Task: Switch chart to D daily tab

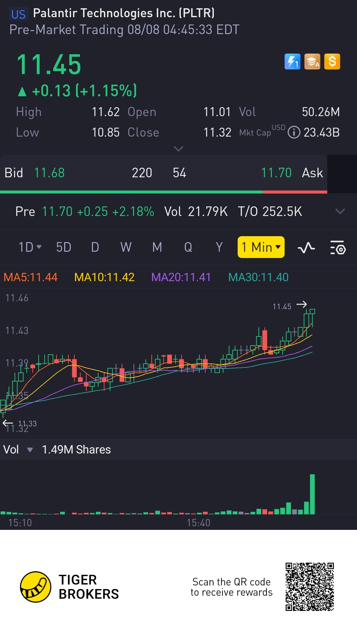Action: coord(95,247)
